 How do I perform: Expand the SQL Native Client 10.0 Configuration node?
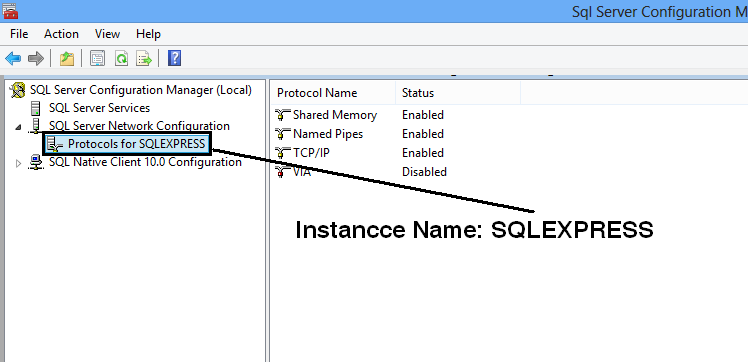[x=19, y=163]
